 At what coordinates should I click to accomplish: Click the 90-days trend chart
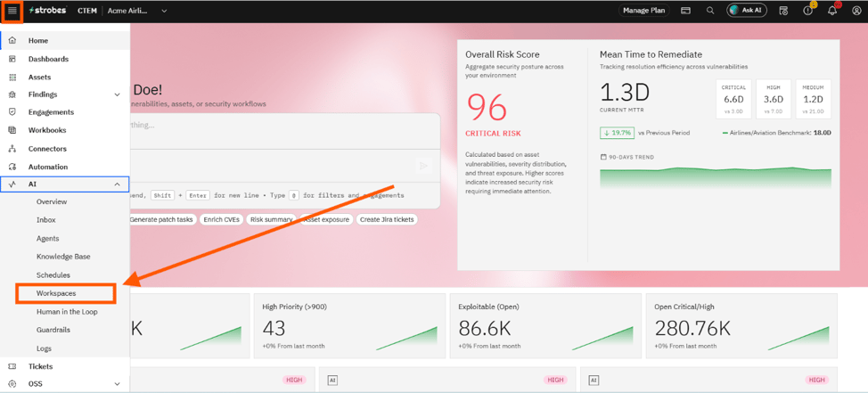click(716, 177)
